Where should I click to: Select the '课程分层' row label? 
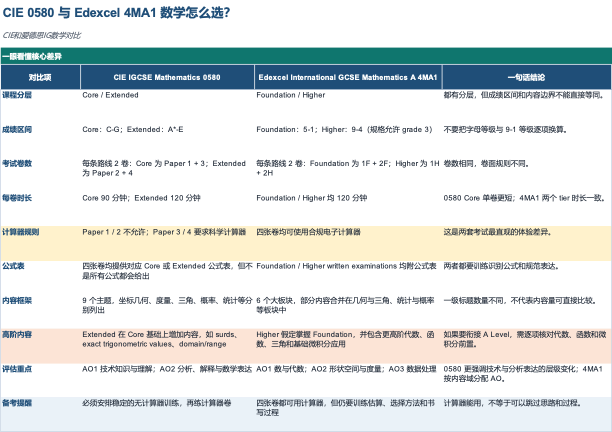(x=17, y=95)
